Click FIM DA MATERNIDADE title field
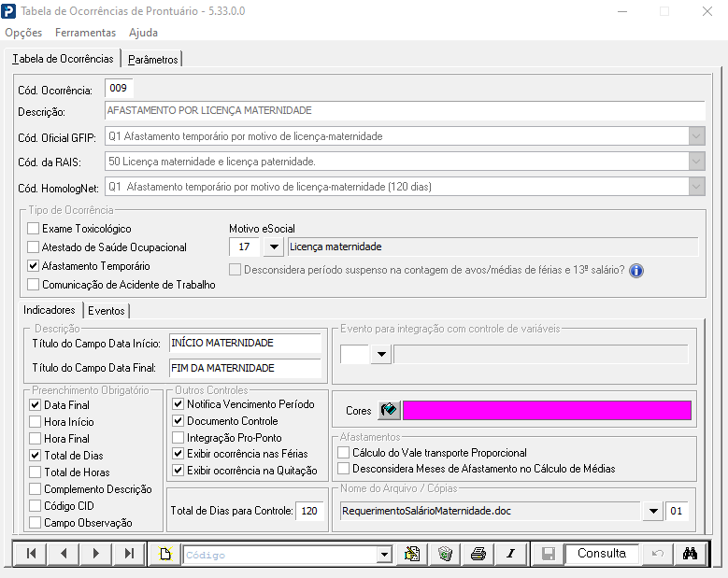Viewport: 728px width, 578px height. (245, 368)
